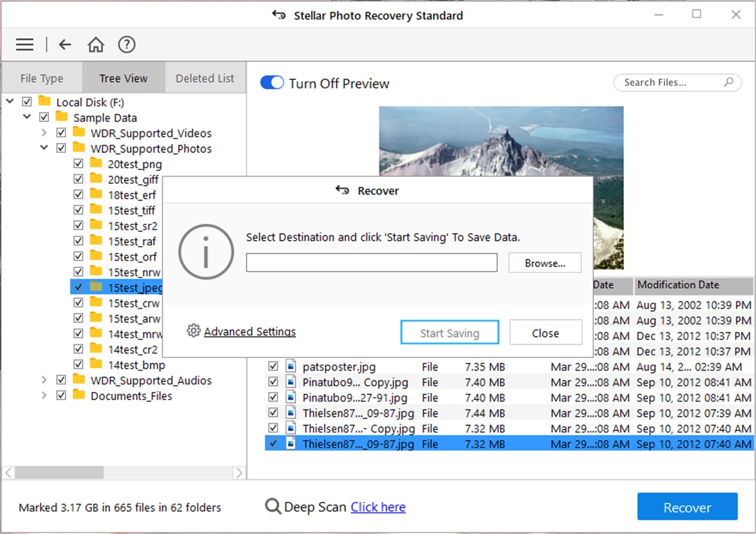Uncheck the Pinatubo9...27-91.jpg checkbox

[273, 397]
